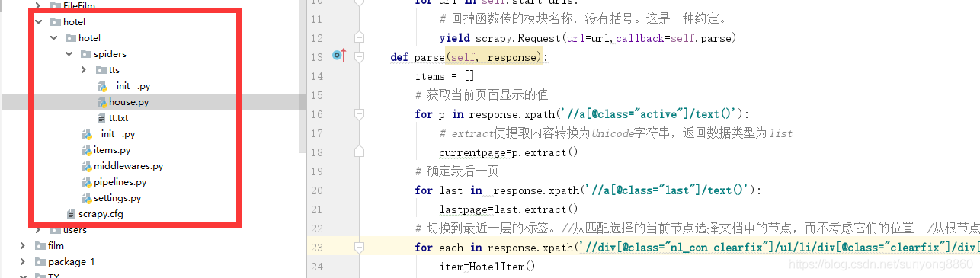This screenshot has height=278, width=980.
Task: Toggle the code fold marker at line 12
Action: pos(359,37)
